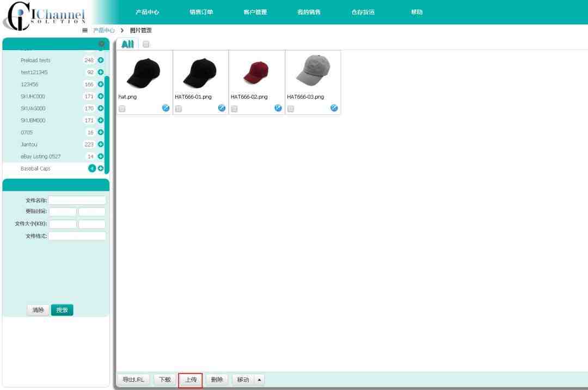Click the 下载 download button
588x390 pixels.
pos(164,380)
